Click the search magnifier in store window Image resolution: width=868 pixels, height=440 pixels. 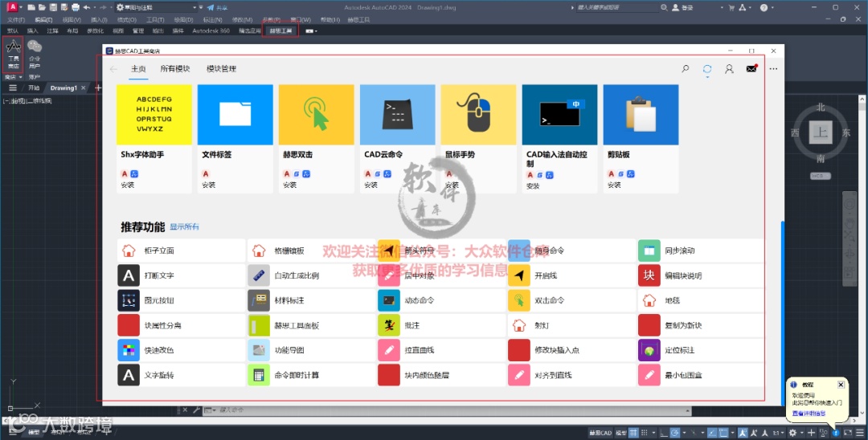(686, 69)
